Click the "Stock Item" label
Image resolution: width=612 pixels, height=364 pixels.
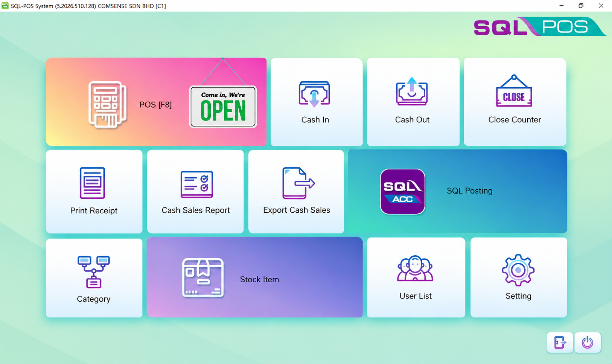click(259, 279)
